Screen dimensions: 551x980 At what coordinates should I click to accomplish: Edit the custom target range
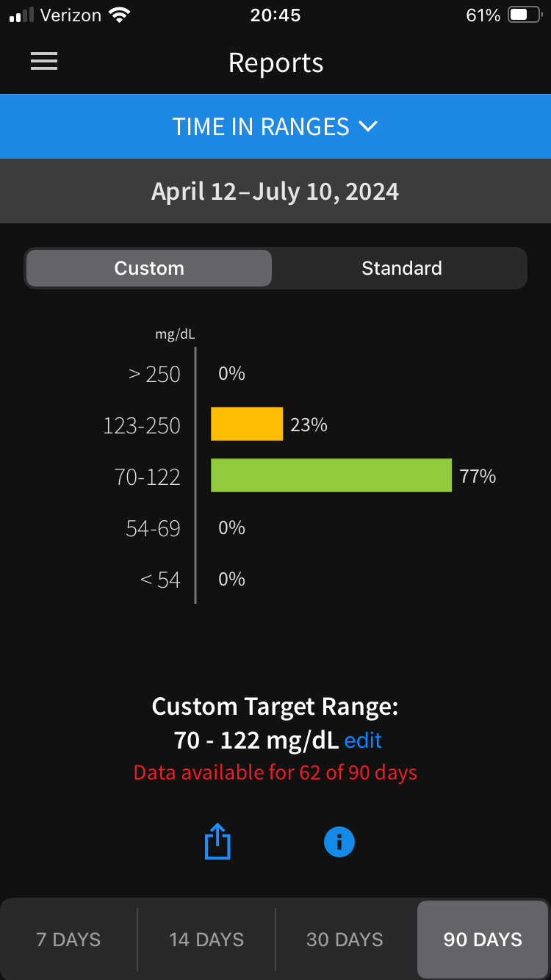coord(363,741)
